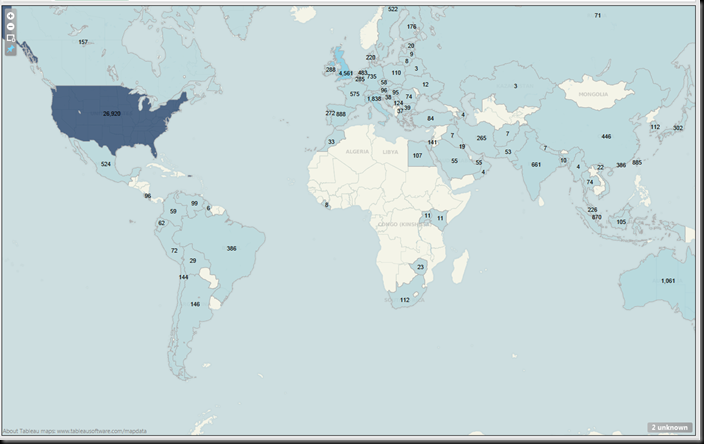Select Russia labeled 71

(598, 15)
